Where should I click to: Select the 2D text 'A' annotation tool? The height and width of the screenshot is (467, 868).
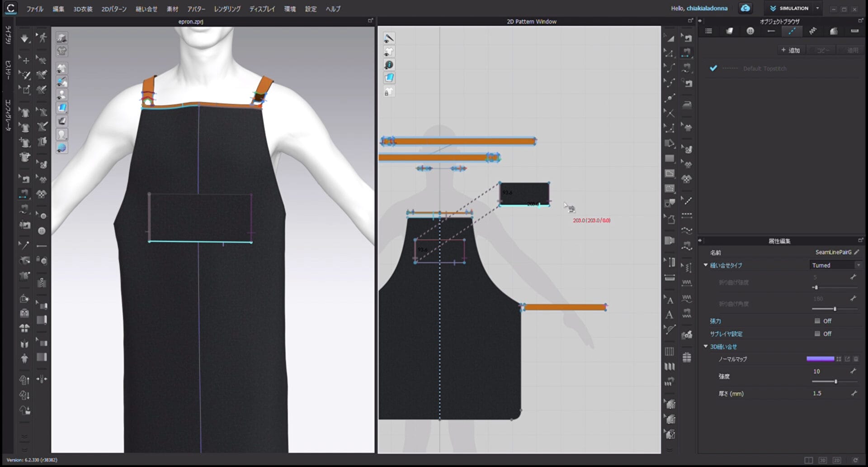coord(670,315)
